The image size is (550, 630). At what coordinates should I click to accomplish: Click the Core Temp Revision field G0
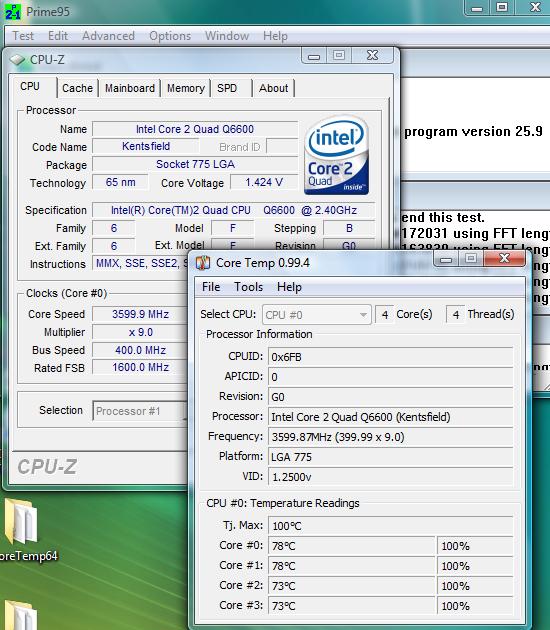[391, 397]
